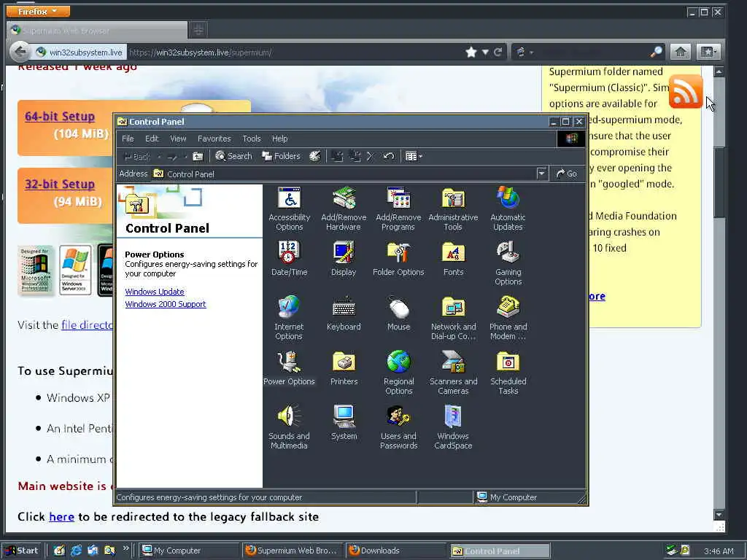Open the Phone and Modem Options icon

[508, 318]
